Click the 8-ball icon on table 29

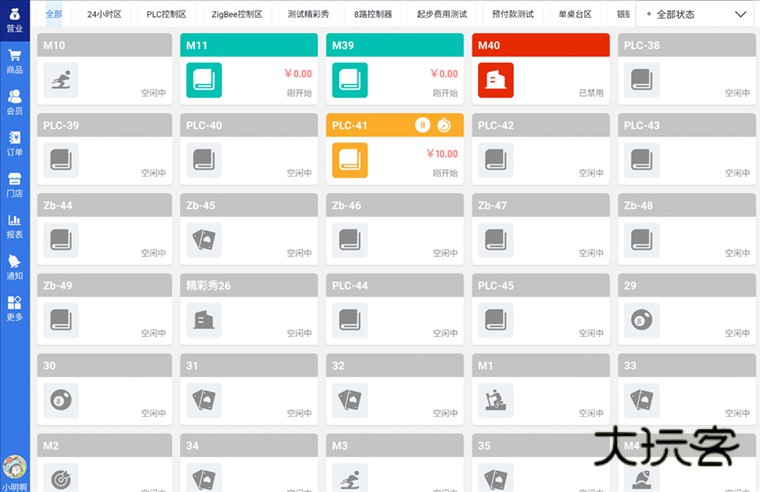click(x=642, y=320)
